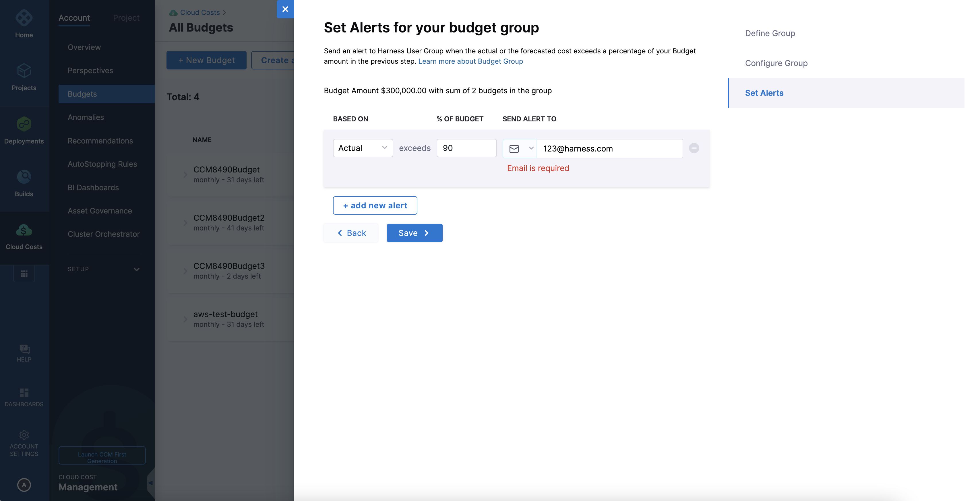Open the Help chat icon

(24, 349)
